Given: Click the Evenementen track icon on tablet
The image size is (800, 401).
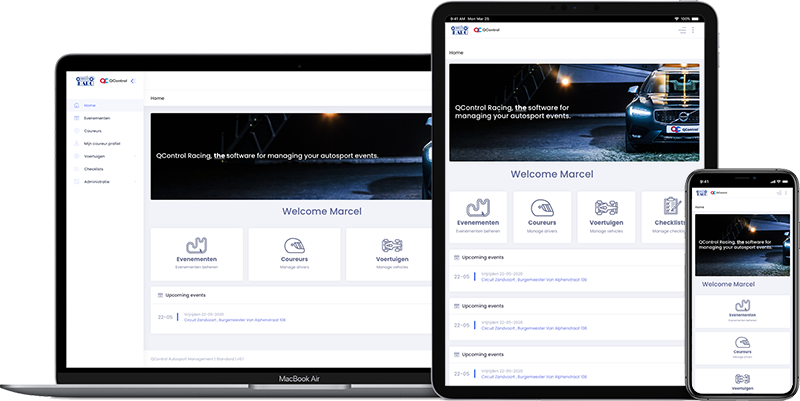Looking at the screenshot, I should [478, 208].
